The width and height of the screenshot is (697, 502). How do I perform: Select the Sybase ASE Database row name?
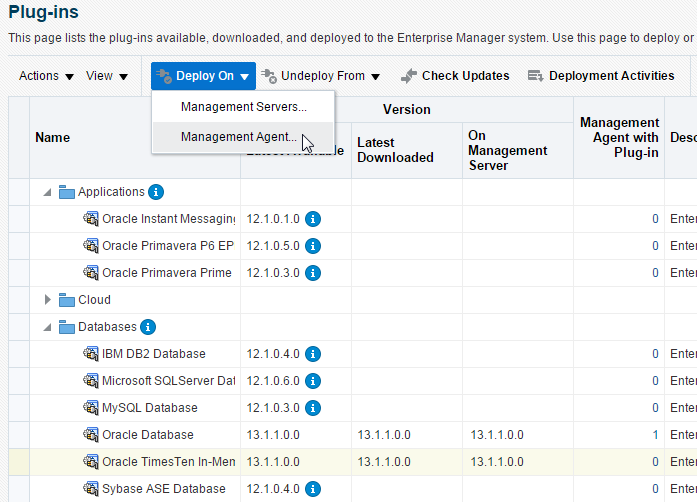pyautogui.click(x=164, y=489)
